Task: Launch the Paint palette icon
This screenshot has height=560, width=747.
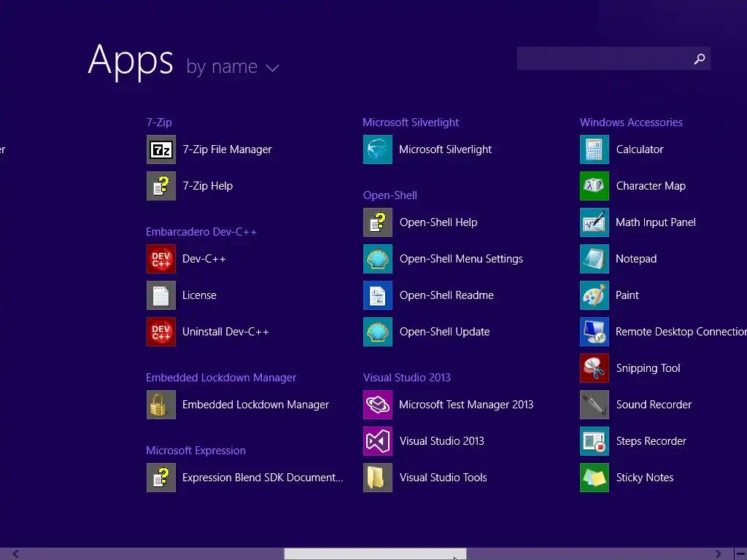Action: click(595, 295)
